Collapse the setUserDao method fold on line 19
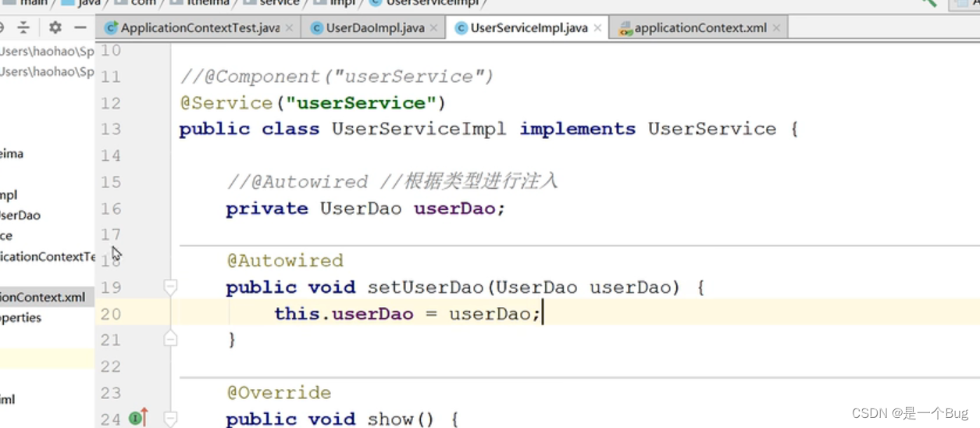 (x=170, y=287)
